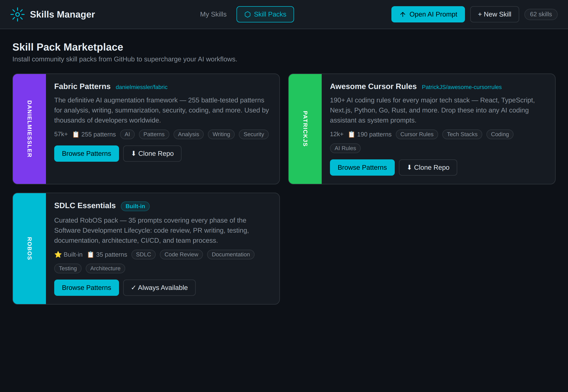
Task: Click the Fabric Patterns card title
Action: [82, 86]
